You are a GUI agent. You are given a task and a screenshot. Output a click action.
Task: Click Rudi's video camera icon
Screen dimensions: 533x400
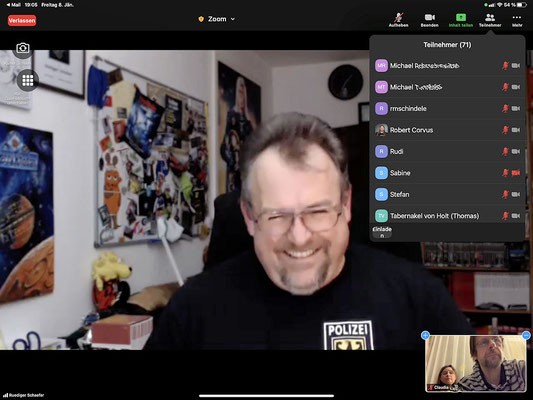(516, 151)
